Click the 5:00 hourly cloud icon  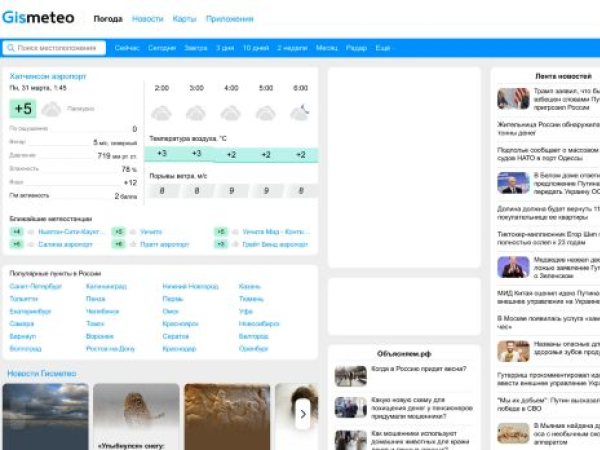click(x=266, y=113)
